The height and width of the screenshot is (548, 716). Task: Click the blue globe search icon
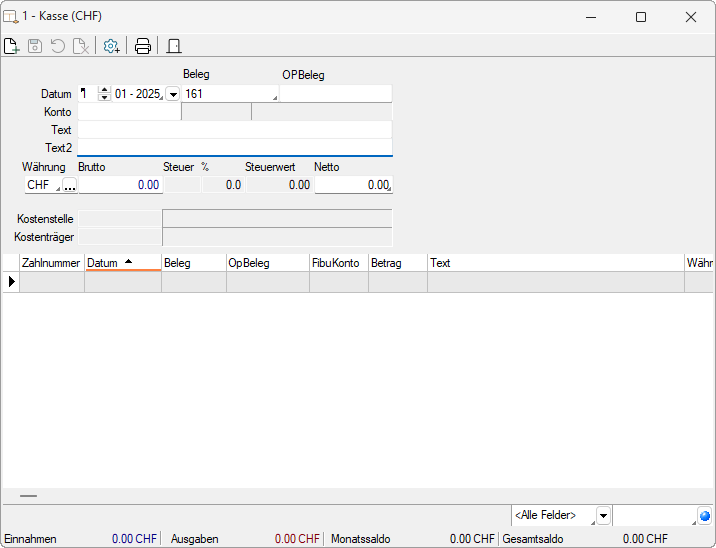pos(705,516)
